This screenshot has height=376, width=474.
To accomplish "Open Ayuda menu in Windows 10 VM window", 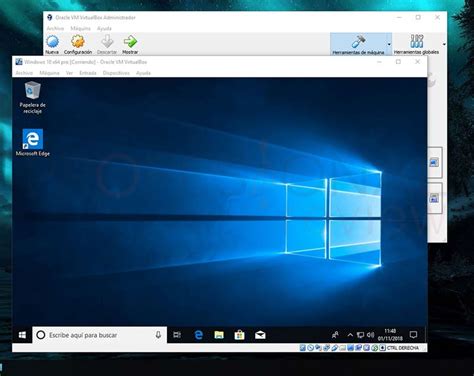I will [143, 73].
